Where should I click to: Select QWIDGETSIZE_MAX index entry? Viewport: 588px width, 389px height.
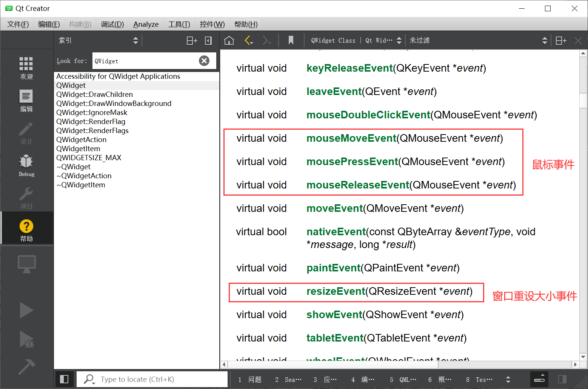point(137,158)
